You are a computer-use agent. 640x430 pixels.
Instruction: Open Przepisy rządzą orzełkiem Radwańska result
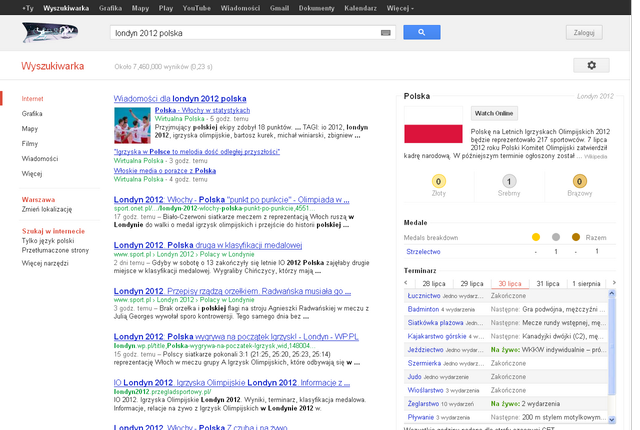coord(232,291)
